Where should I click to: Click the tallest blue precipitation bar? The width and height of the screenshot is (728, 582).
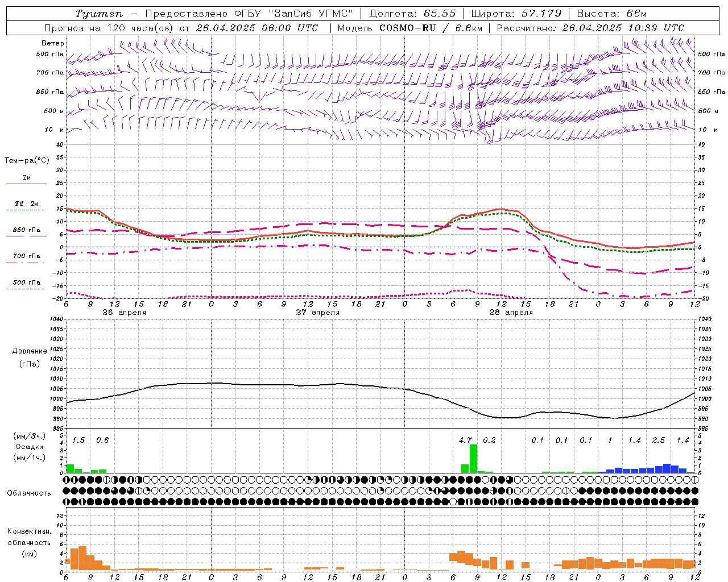coord(667,468)
